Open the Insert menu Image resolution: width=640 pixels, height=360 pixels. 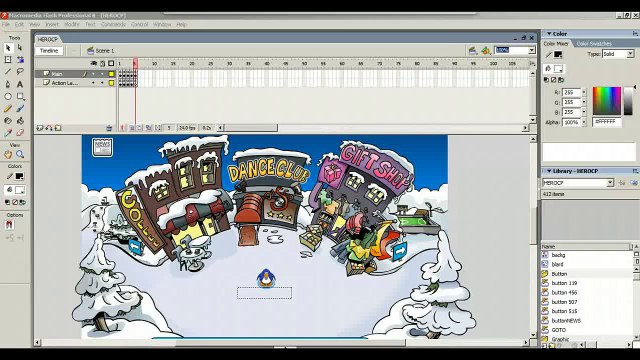coord(52,24)
